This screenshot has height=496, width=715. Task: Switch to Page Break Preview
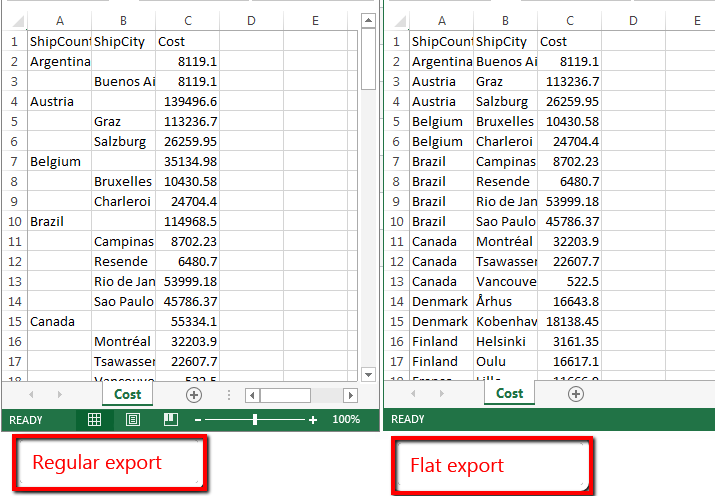171,420
